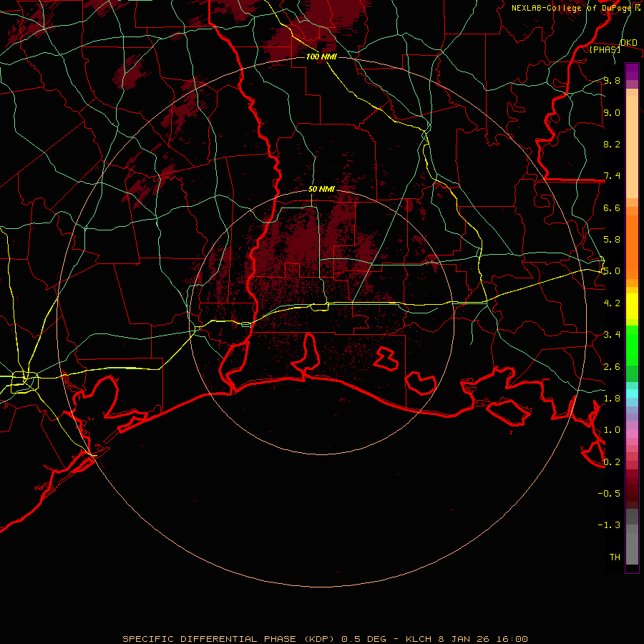Pick the orange color bar segment
The image size is (644, 644).
click(x=632, y=247)
